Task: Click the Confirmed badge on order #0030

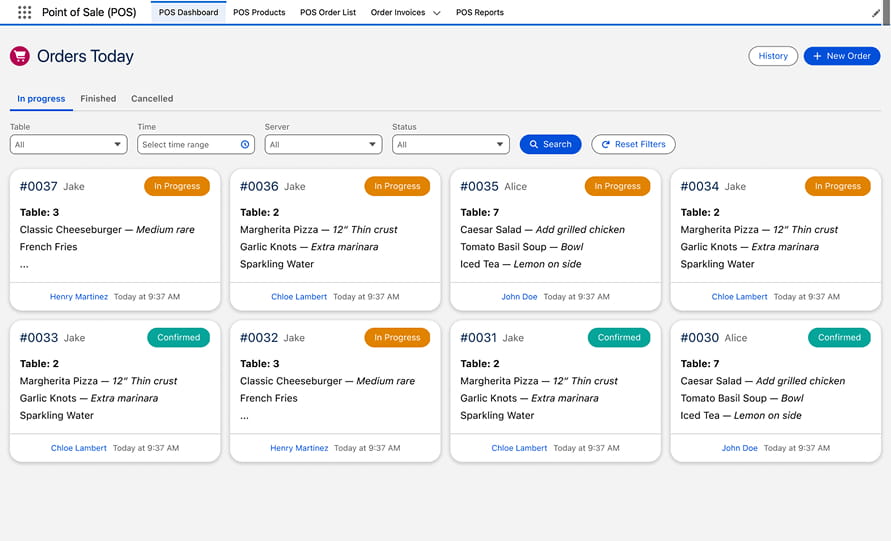Action: tap(839, 338)
